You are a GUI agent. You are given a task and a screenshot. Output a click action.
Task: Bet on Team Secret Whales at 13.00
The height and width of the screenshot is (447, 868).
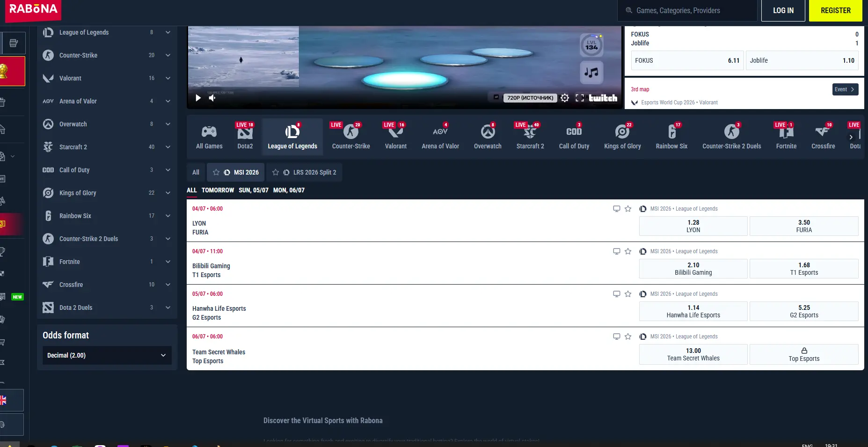(693, 354)
